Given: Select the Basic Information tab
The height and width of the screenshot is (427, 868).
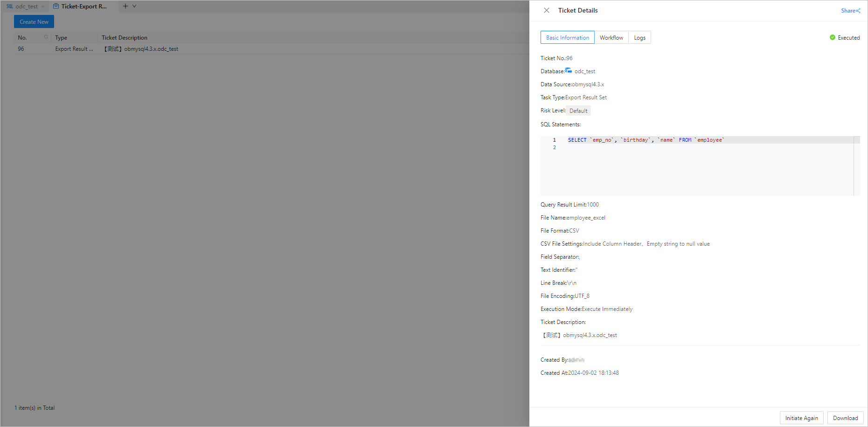Looking at the screenshot, I should pos(567,38).
